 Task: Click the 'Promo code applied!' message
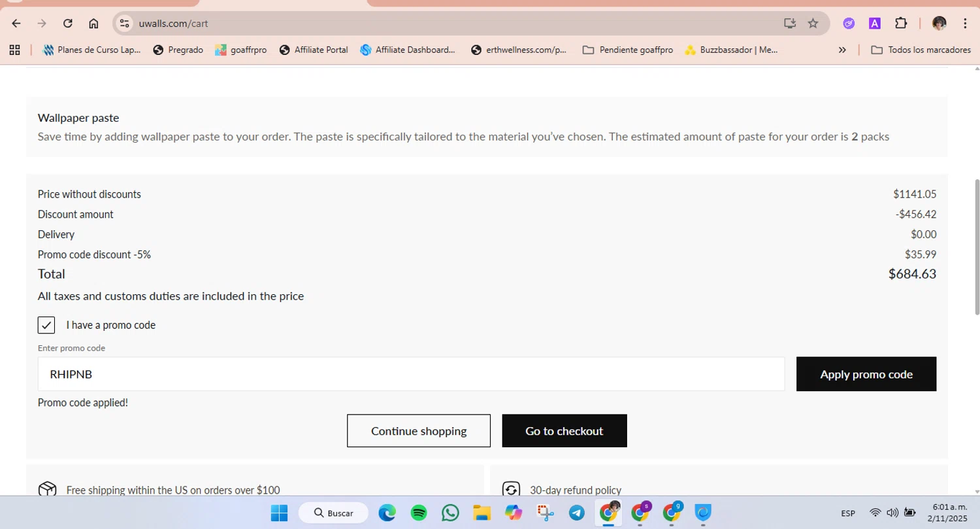83,403
